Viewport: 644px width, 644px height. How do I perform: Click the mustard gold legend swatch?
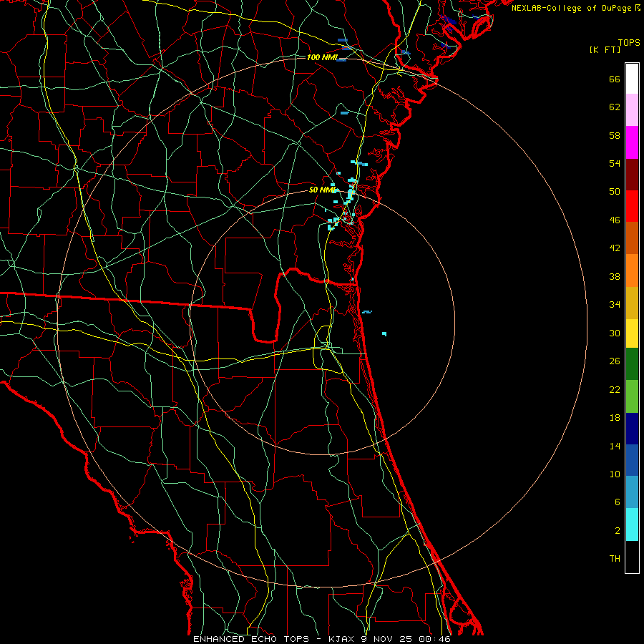click(632, 303)
